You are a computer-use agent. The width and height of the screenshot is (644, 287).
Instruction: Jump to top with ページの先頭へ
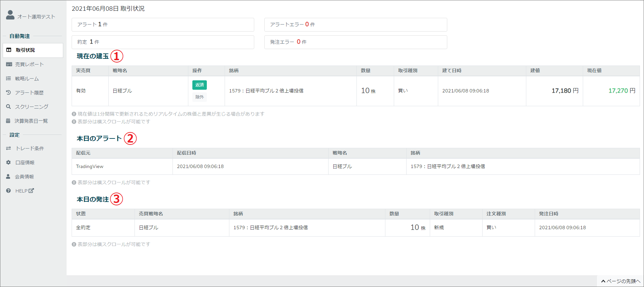point(620,281)
